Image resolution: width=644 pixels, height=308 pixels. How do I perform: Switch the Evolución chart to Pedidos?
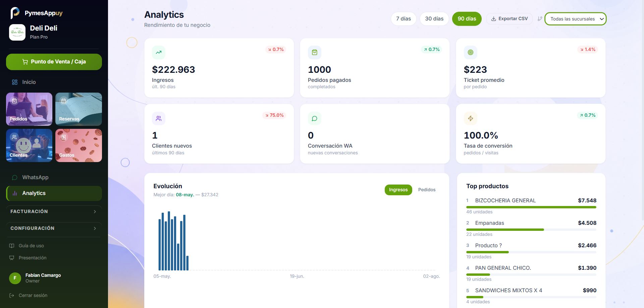[x=427, y=190]
